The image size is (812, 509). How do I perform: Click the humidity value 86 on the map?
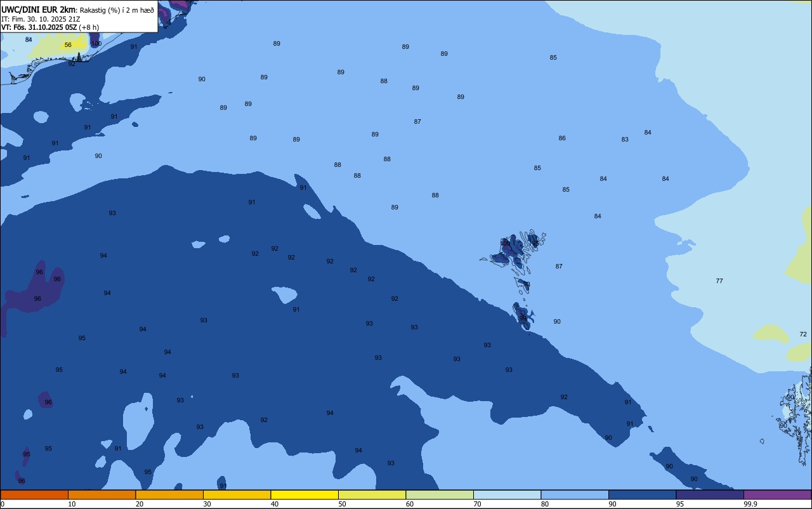(x=562, y=138)
